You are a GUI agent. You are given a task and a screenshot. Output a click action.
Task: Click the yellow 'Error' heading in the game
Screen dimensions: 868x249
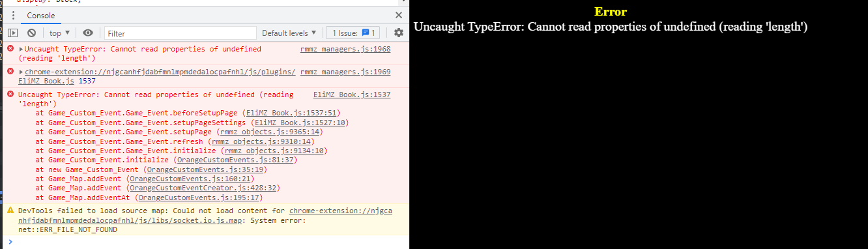(x=611, y=12)
